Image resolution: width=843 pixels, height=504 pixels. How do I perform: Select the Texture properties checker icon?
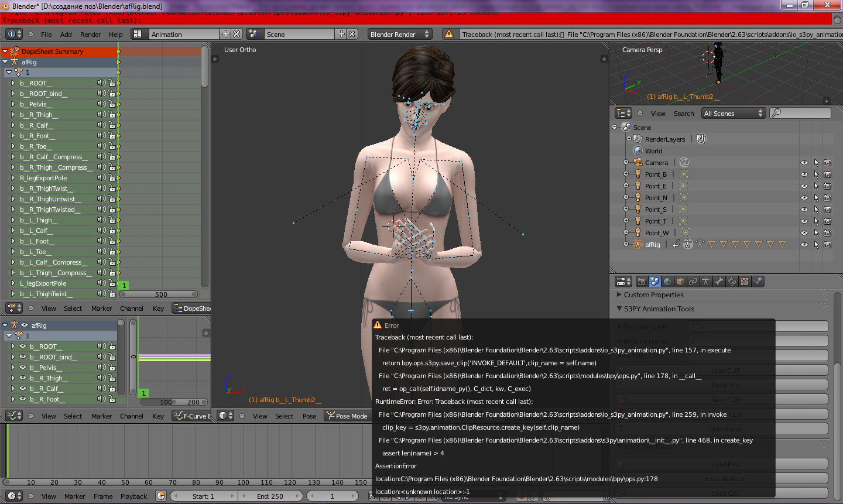tap(745, 282)
